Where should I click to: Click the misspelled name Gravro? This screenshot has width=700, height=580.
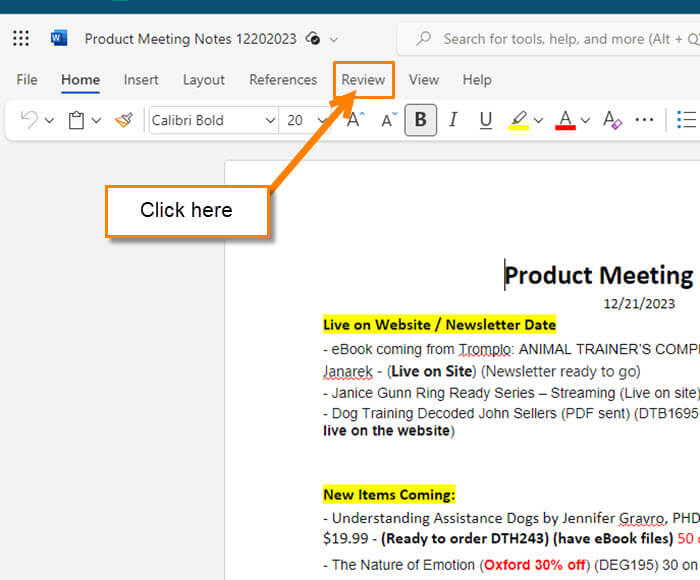[642, 518]
